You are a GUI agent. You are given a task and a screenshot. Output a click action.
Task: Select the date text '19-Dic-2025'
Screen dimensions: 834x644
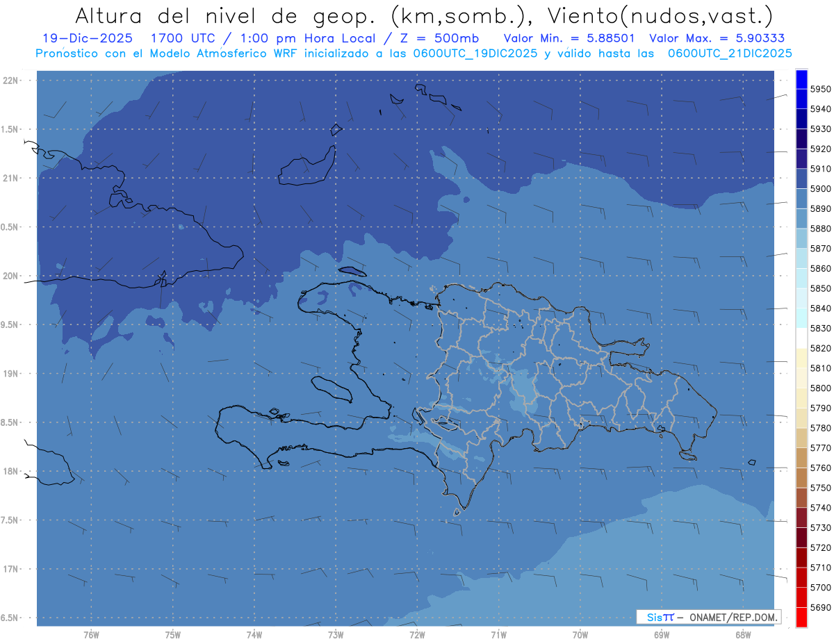[x=87, y=38]
